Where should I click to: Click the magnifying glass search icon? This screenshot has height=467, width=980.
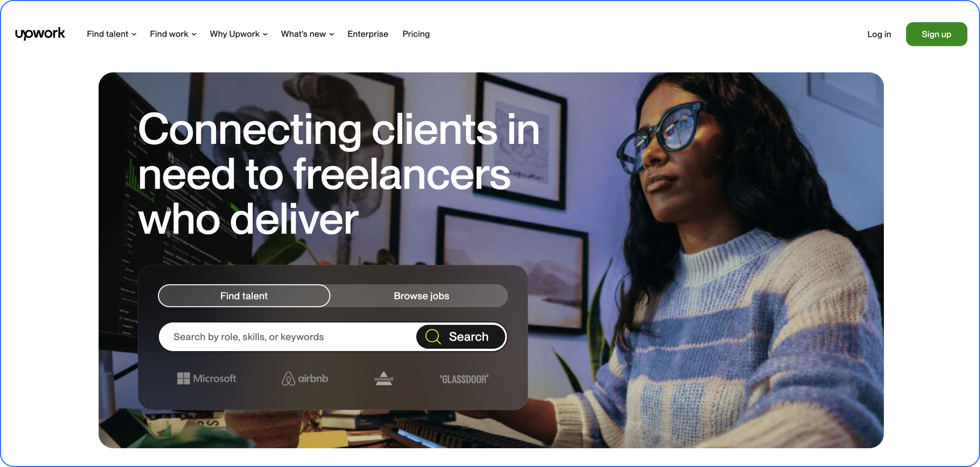[433, 337]
